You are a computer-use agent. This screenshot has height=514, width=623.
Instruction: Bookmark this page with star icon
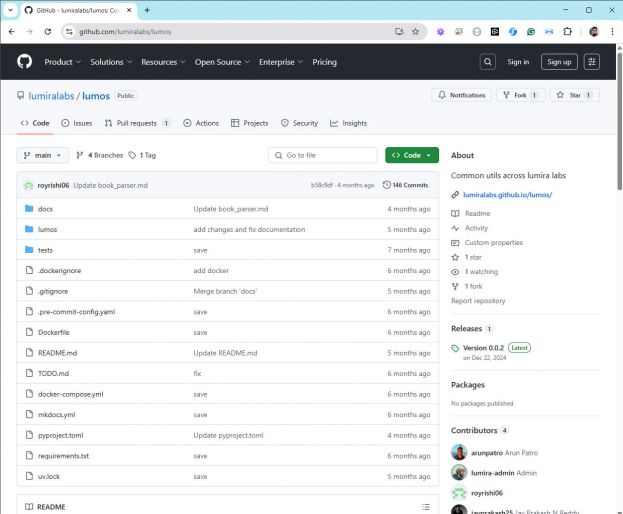(x=415, y=31)
